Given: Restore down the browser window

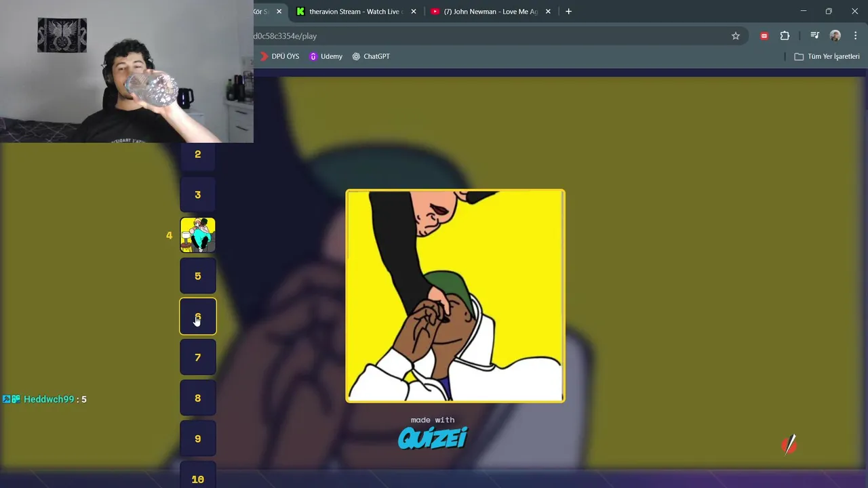Looking at the screenshot, I should click(829, 12).
